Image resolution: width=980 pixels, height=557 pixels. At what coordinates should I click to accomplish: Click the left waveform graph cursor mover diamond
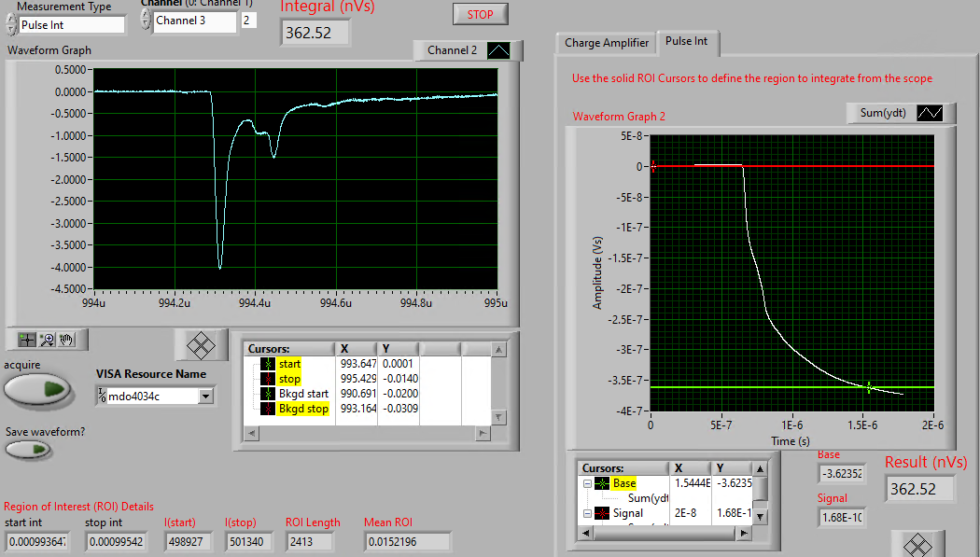(x=202, y=344)
